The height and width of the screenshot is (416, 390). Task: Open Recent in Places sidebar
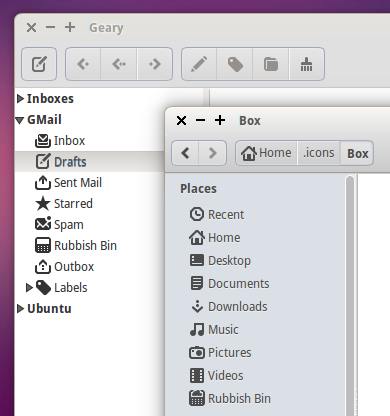(226, 214)
